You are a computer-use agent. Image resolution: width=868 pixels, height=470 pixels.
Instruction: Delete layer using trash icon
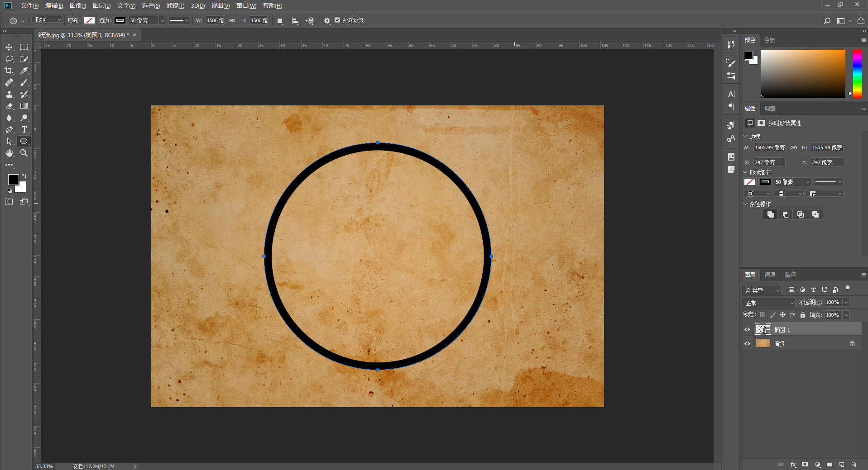click(854, 465)
